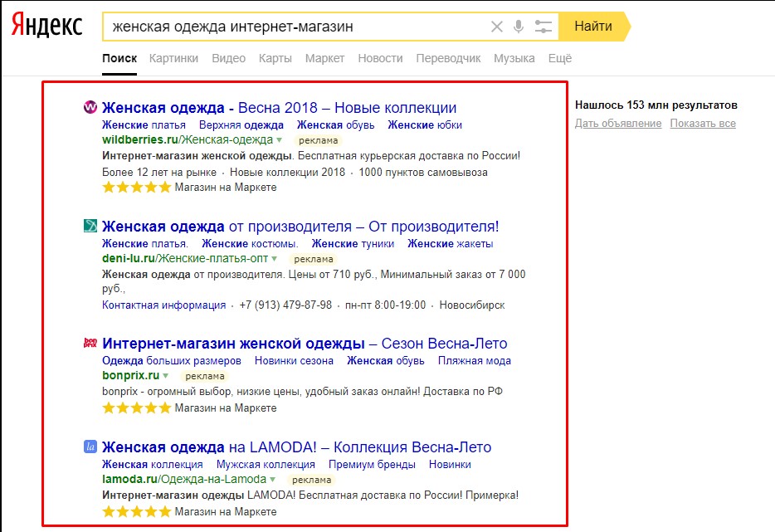Expand the wildberries.ru URL dropdown arrow
The image size is (775, 532).
pos(280,140)
